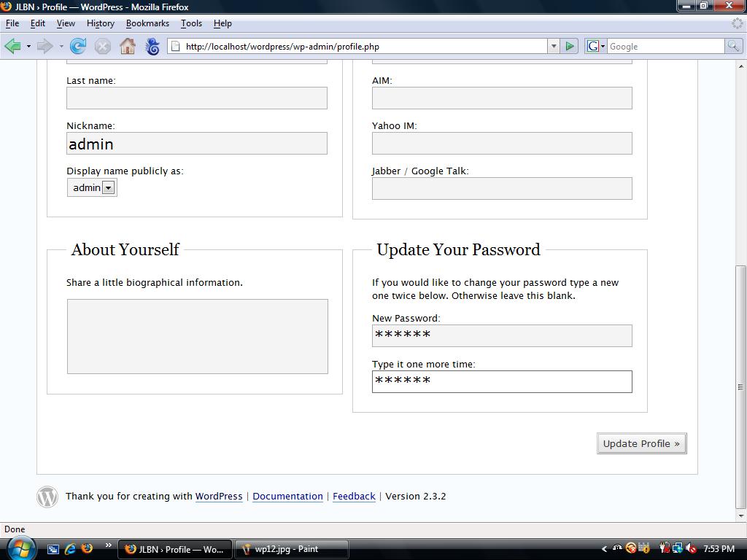747x560 pixels.
Task: Expand the address bar URL history dropdown
Action: [x=553, y=47]
